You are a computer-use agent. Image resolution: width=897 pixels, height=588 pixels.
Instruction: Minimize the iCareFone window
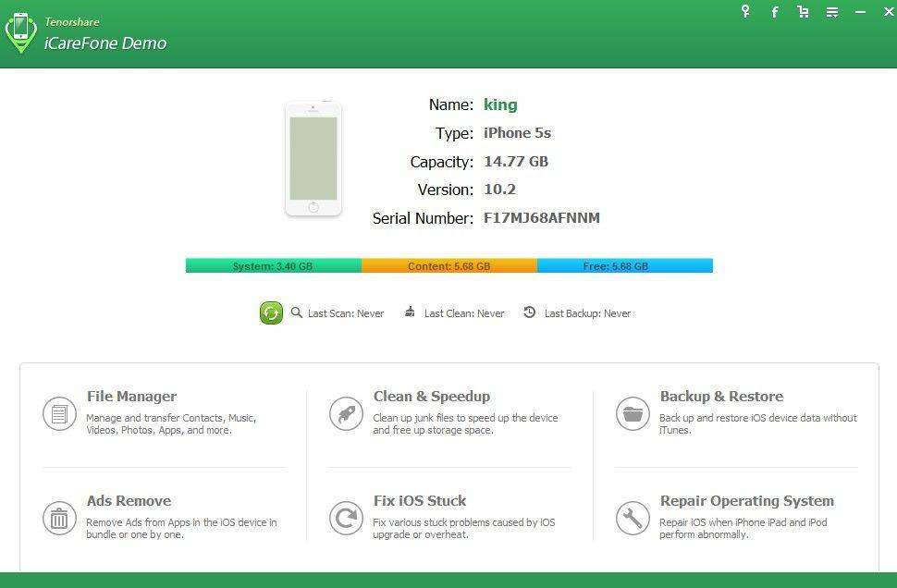click(860, 12)
